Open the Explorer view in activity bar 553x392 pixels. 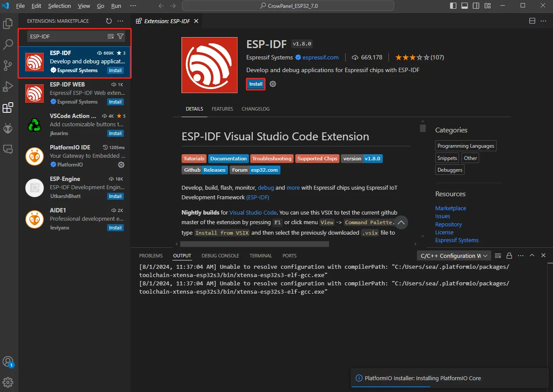8,24
